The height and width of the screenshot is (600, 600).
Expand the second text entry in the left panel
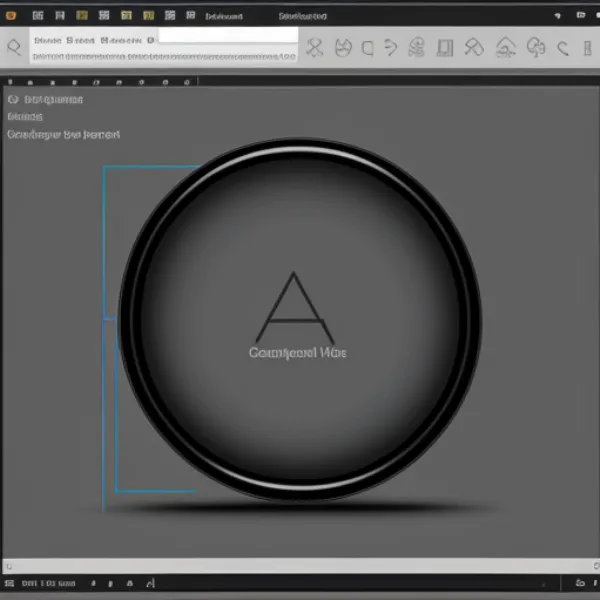[20, 116]
